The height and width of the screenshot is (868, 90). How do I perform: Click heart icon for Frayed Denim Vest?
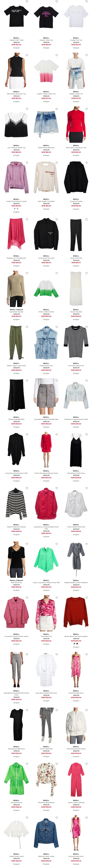57,327
